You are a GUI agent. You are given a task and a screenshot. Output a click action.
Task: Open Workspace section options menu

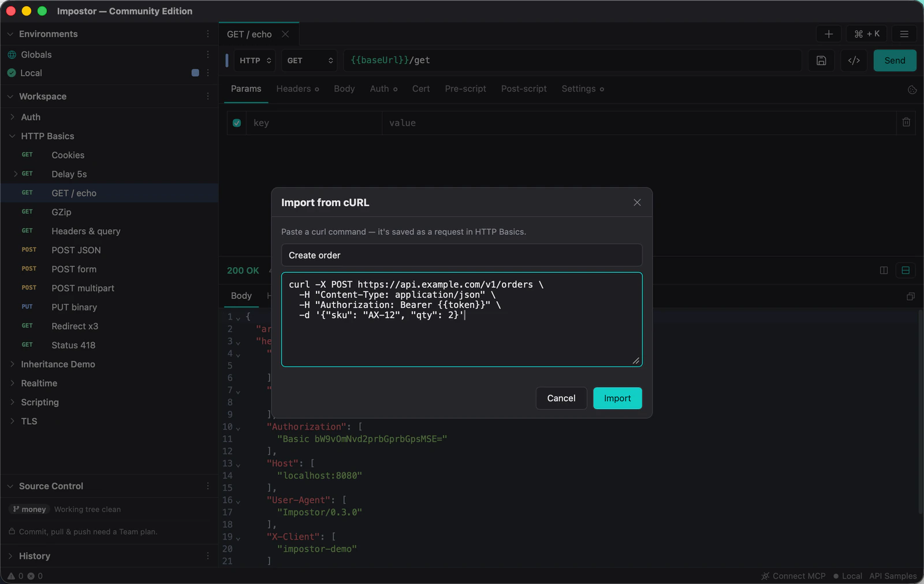[208, 96]
